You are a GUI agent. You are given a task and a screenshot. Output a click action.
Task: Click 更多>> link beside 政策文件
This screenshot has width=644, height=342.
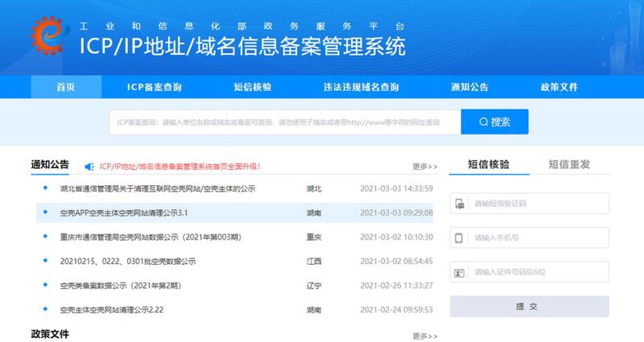point(425,336)
